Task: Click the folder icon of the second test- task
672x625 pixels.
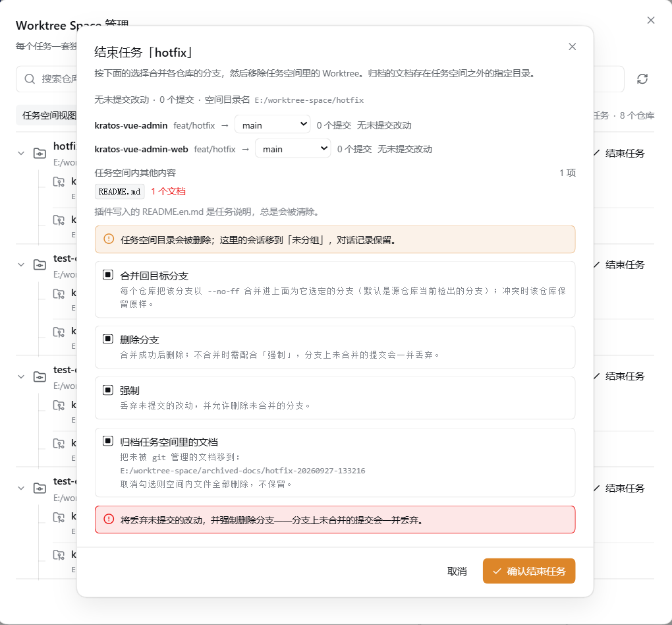Action: coord(40,376)
